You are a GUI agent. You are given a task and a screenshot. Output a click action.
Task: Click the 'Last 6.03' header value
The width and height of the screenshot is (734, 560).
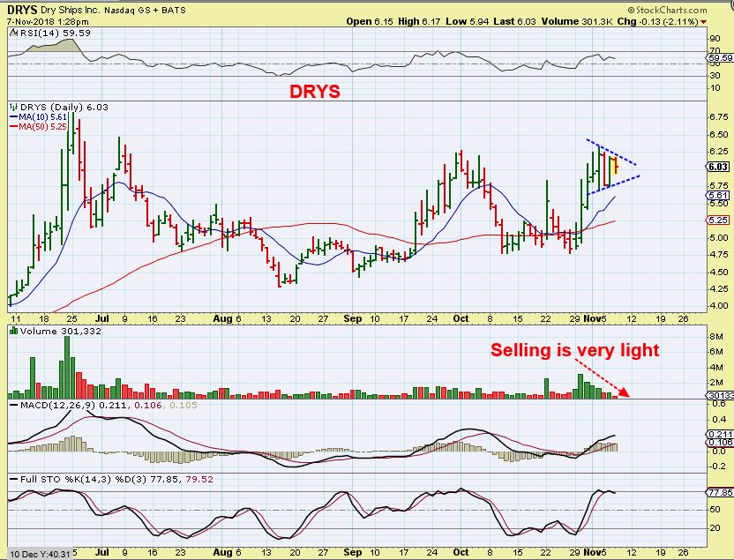click(x=514, y=21)
